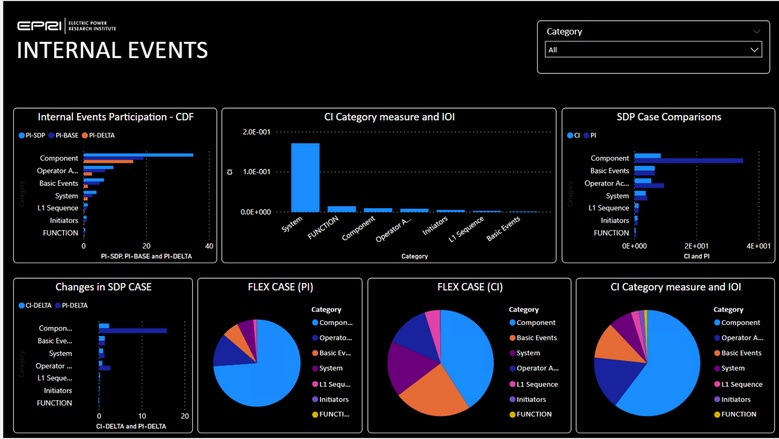
Task: Click CI-DELTA legend in Changes in SDP CASE
Action: coord(35,305)
